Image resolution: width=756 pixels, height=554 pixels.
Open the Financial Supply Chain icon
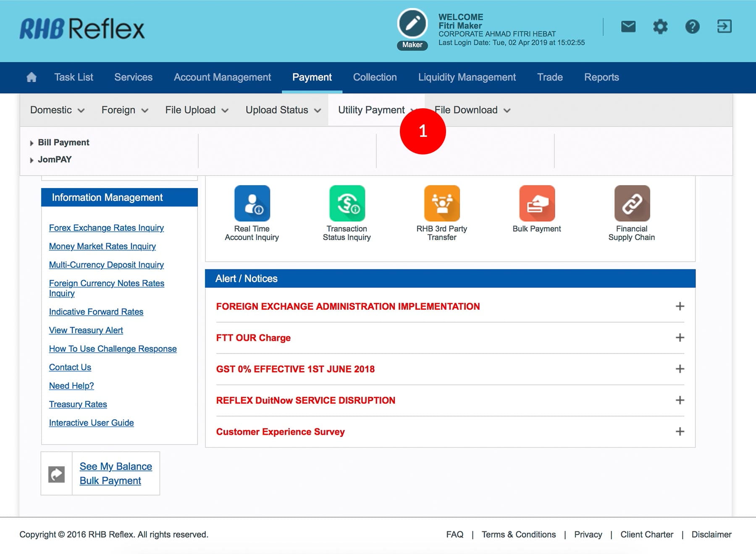click(632, 204)
